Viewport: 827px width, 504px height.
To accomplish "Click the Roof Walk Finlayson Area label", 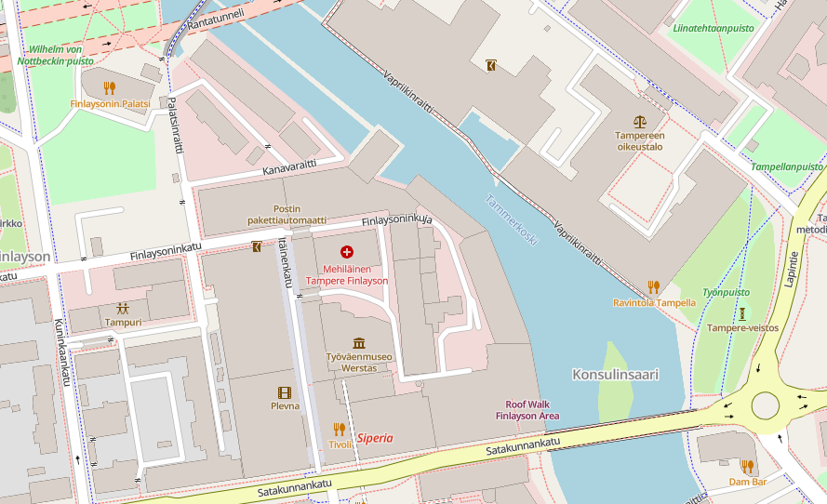I will 527,410.
